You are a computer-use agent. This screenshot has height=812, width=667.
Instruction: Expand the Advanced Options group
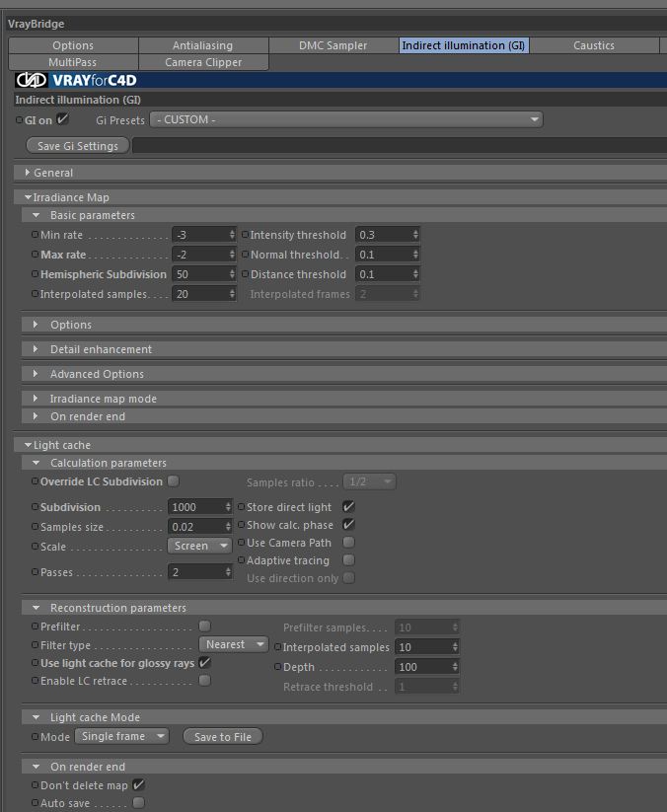(x=36, y=373)
